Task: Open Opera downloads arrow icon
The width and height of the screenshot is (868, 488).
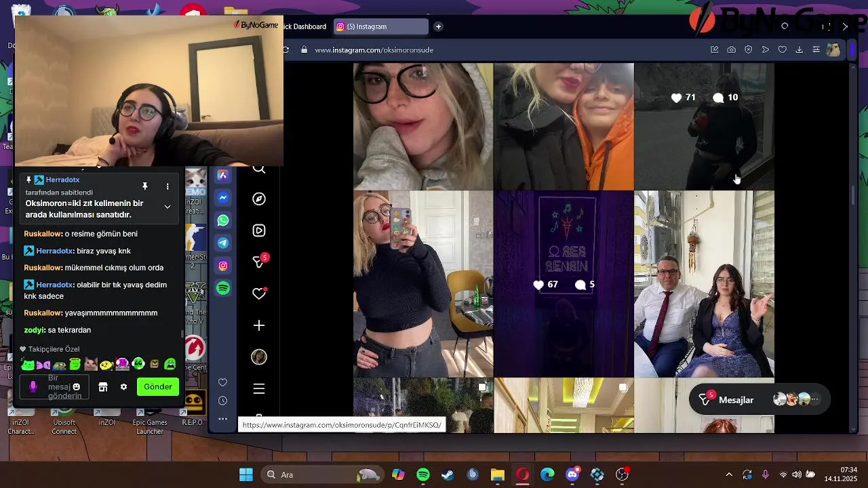Action: click(x=799, y=49)
